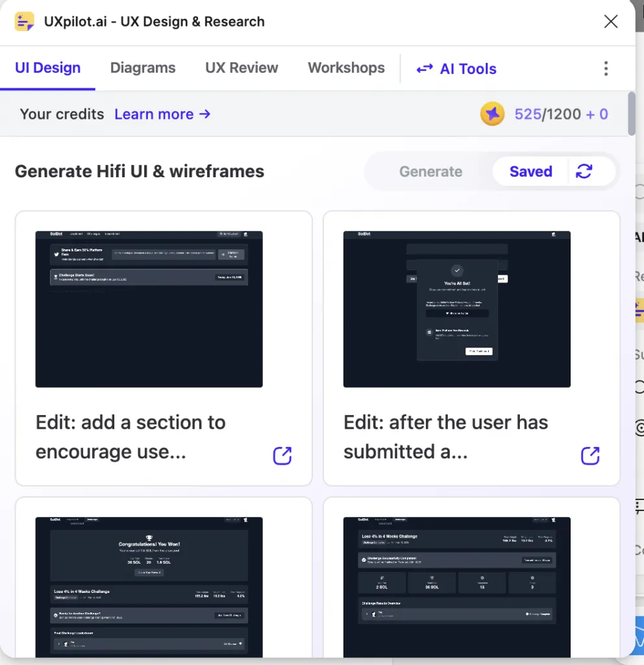
Task: Click the gold star credits coin icon
Action: (492, 114)
